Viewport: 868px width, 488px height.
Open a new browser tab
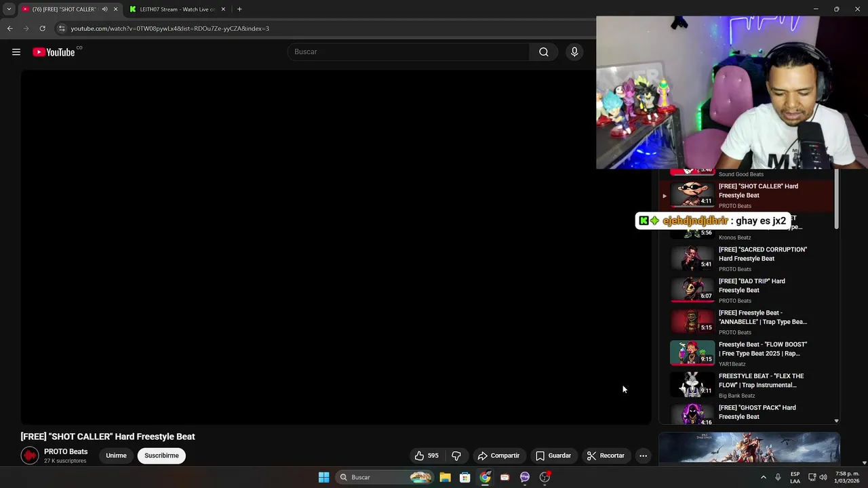tap(239, 9)
